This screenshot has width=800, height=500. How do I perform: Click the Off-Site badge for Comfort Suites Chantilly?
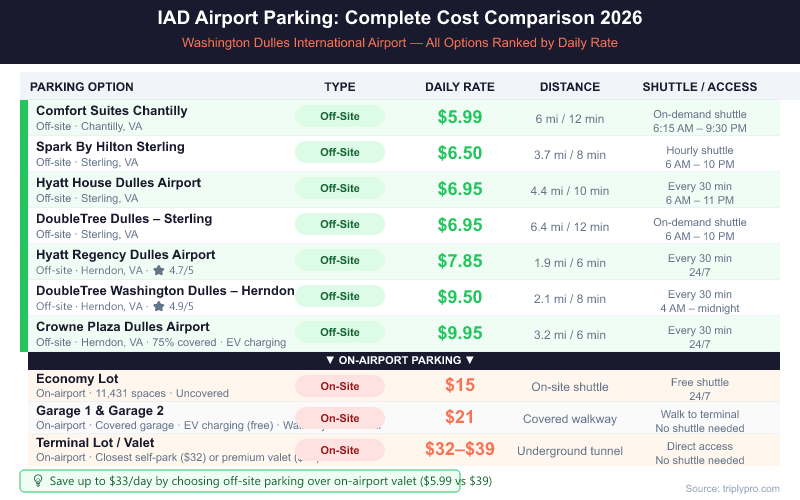coord(340,116)
